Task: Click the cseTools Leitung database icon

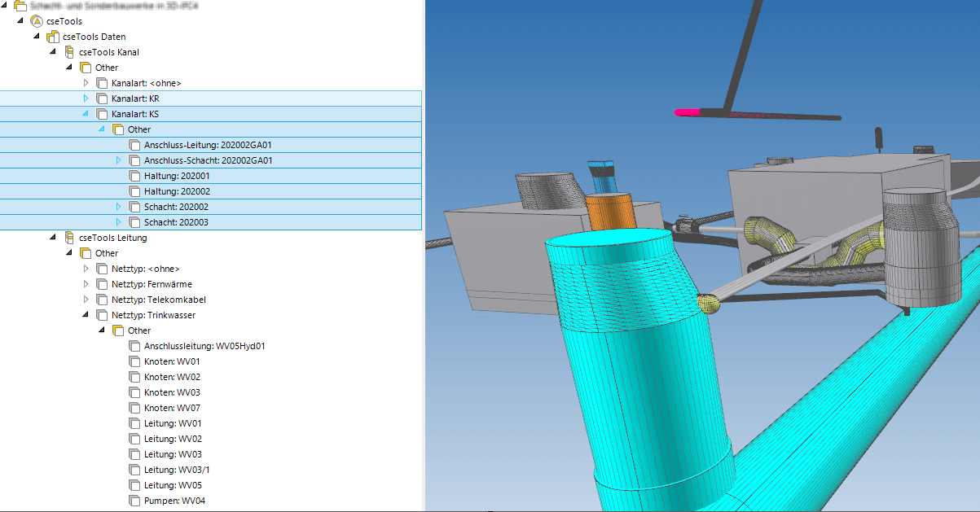Action: click(69, 238)
